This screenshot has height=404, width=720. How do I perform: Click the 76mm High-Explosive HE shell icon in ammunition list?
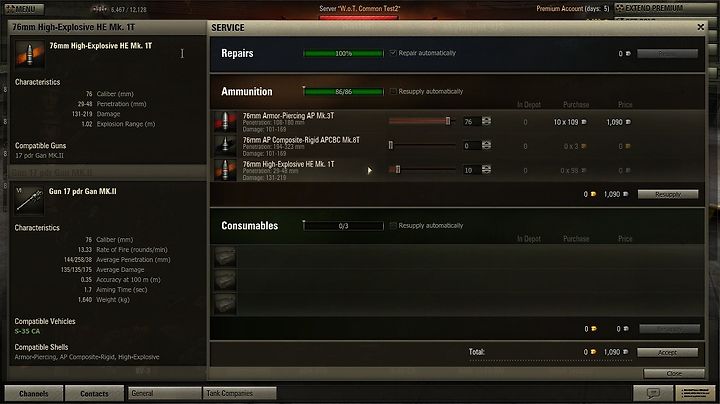coord(225,170)
